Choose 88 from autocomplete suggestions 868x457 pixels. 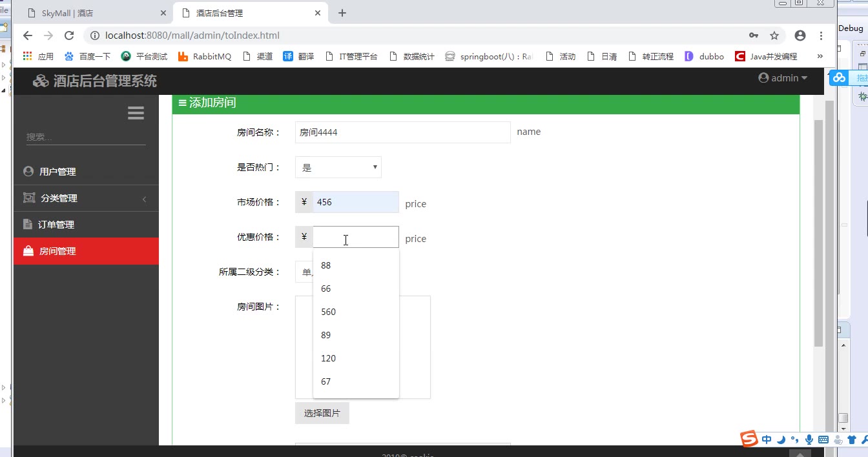point(356,265)
